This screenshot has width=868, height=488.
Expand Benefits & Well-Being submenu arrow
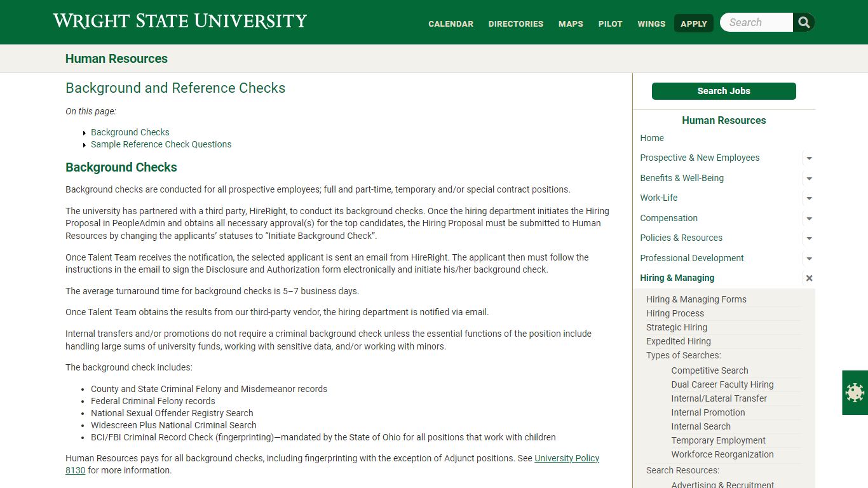[809, 179]
